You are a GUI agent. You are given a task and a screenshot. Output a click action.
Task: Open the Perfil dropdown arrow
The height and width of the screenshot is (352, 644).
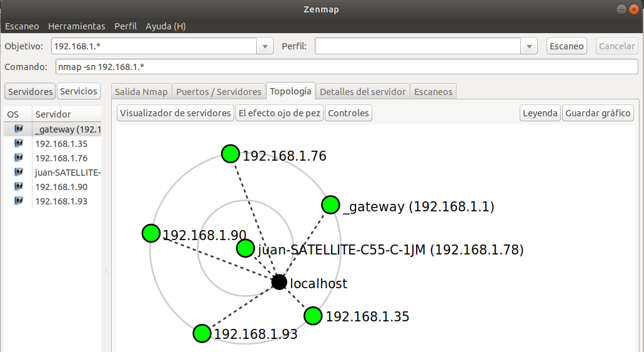530,46
